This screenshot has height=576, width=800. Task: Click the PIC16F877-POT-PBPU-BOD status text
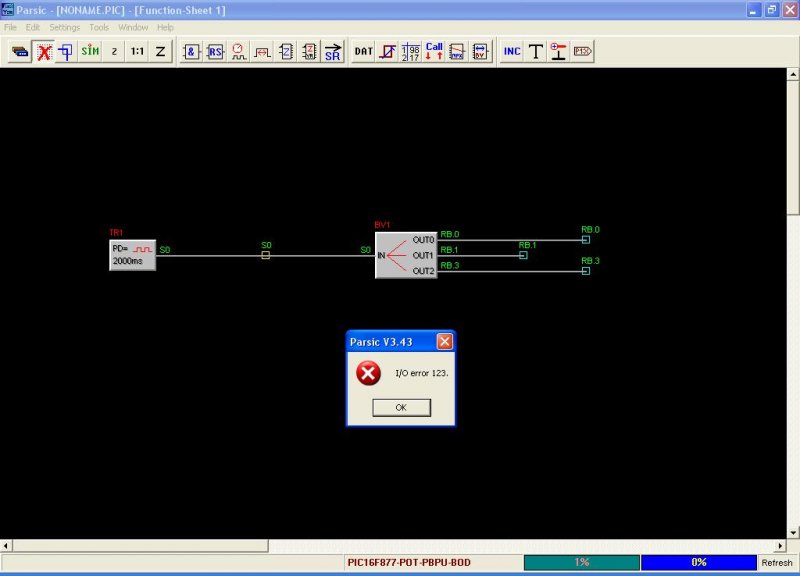point(409,562)
